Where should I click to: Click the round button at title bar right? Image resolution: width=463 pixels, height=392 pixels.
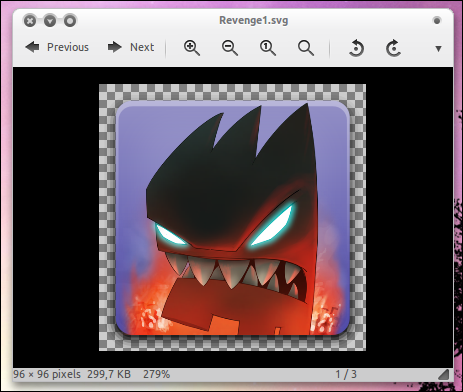(x=437, y=21)
